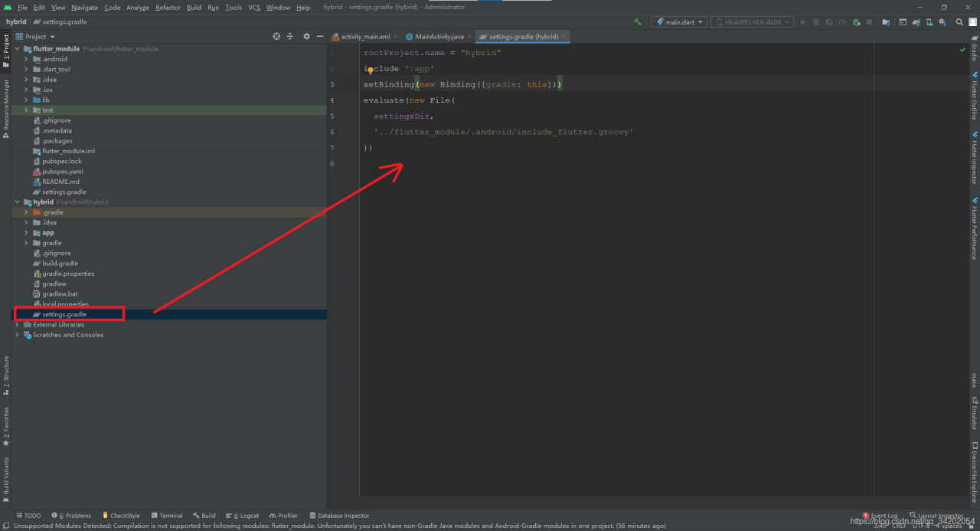Click the user avatar icon in toolbar

tap(972, 22)
